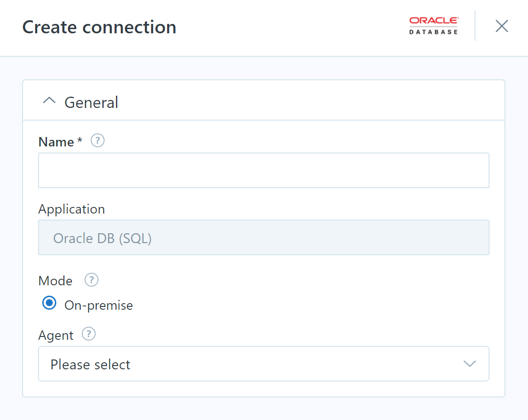Click the 'Create connection' title text
Screen dimensions: 528x420
pyautogui.click(x=99, y=27)
